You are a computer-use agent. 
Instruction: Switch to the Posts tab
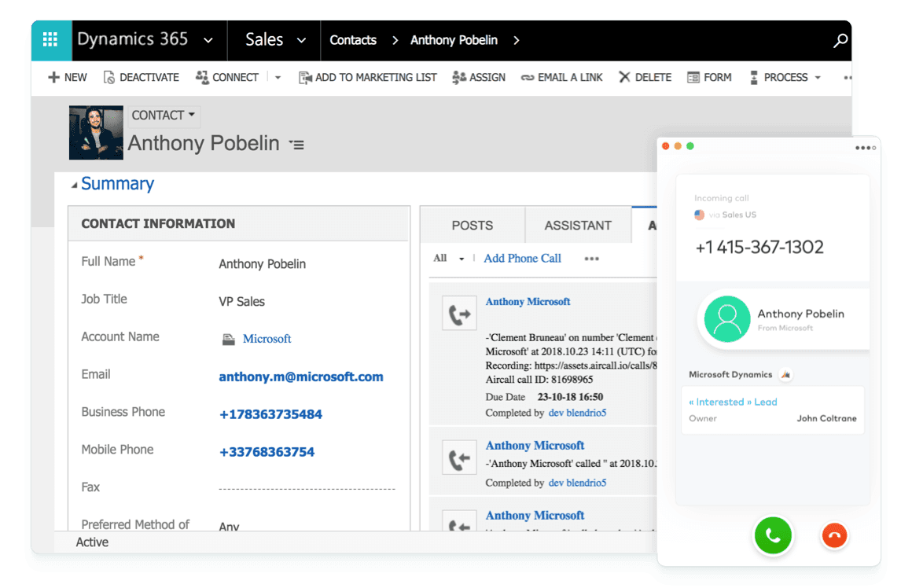click(x=472, y=226)
